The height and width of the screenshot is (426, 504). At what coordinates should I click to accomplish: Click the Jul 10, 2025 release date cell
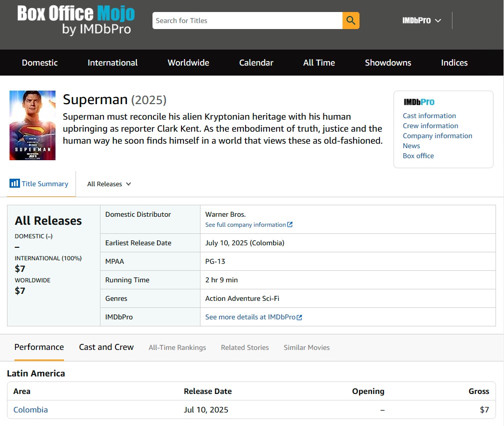205,410
